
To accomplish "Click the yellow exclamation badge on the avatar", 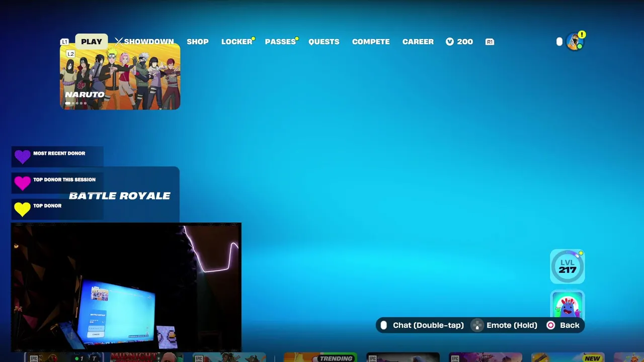I will coord(582,35).
